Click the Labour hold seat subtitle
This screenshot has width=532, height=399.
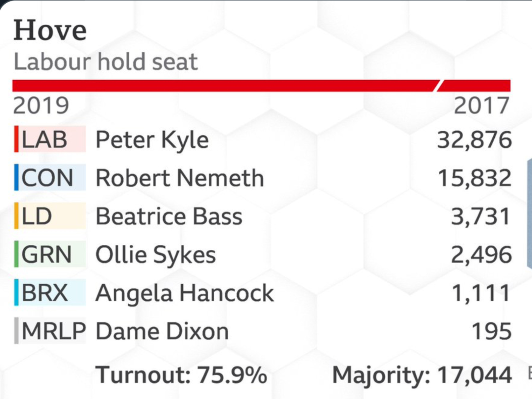click(106, 62)
